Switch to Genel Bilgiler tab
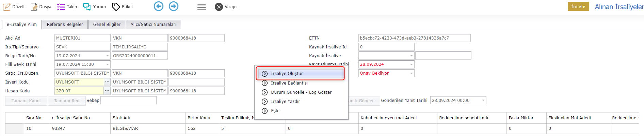 (x=107, y=24)
